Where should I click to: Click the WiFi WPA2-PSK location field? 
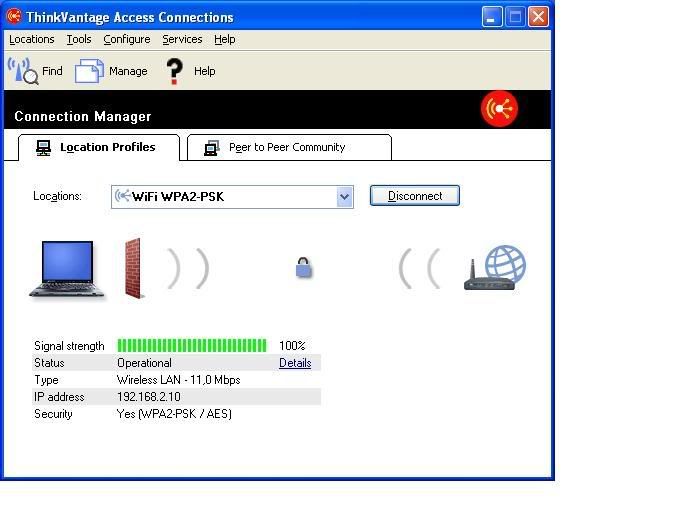coord(232,196)
